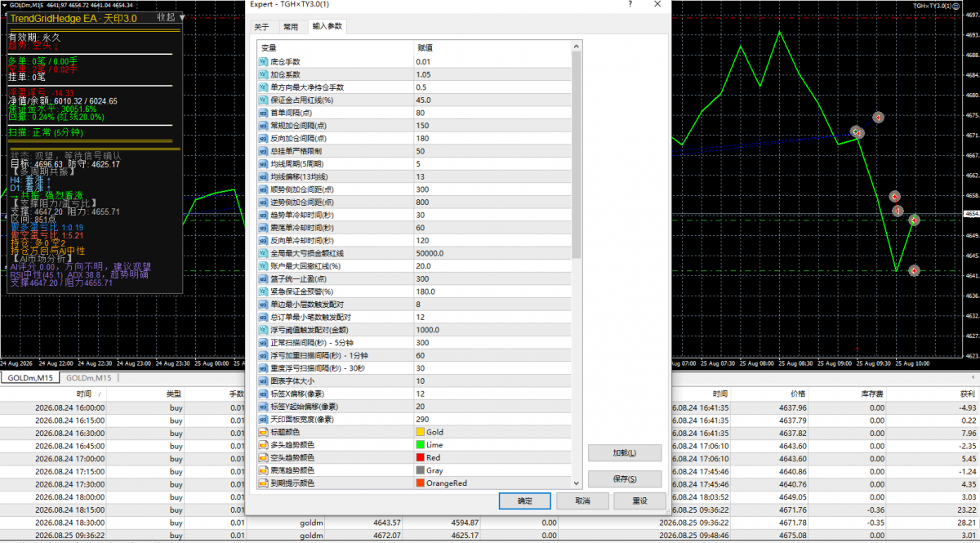Cancel the dialog with 取消

coord(582,501)
